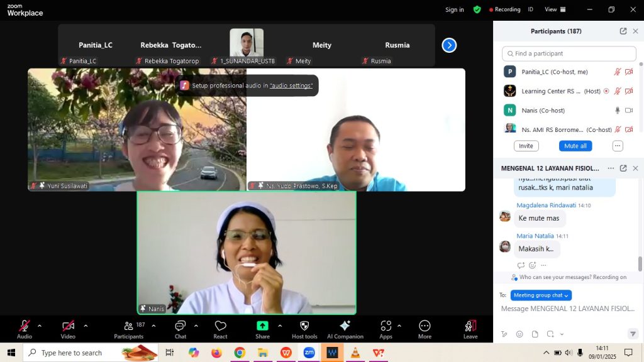Click the audio settings link
The image size is (644, 362).
coord(291,85)
